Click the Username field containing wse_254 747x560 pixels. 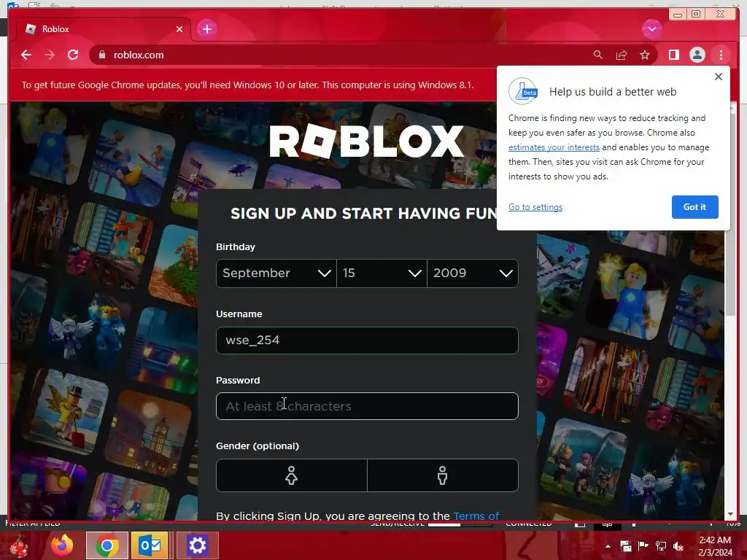click(x=367, y=341)
